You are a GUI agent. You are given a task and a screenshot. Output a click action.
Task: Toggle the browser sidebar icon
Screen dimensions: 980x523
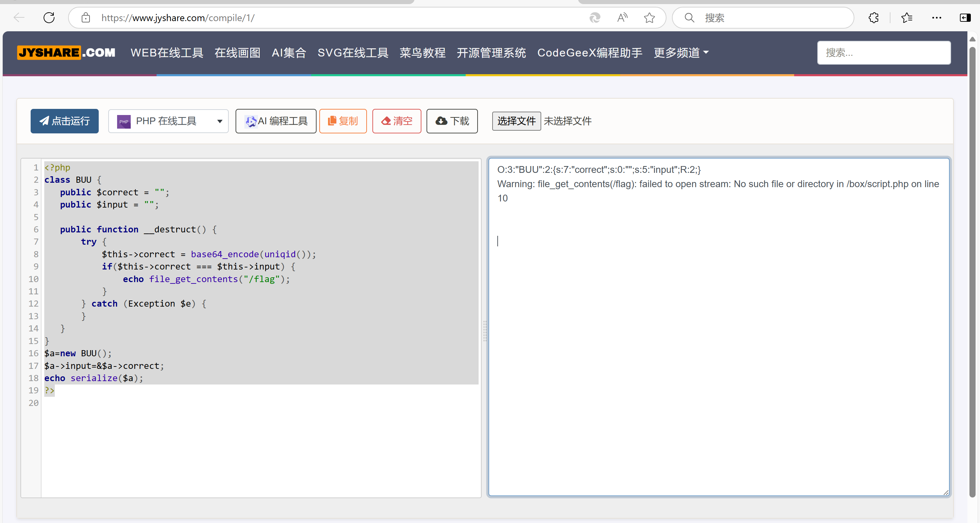click(965, 17)
